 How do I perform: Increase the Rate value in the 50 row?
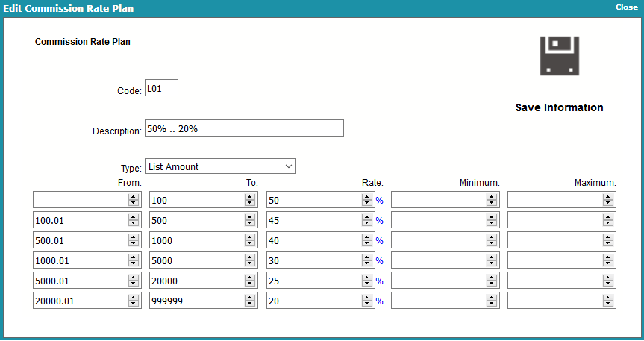366,197
